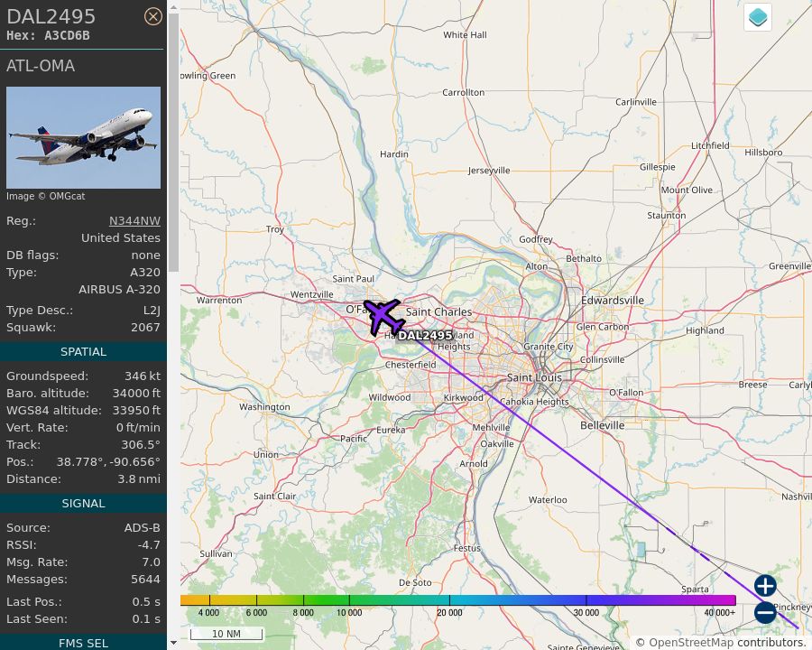
Task: Open the N344NW registration link
Action: point(134,220)
